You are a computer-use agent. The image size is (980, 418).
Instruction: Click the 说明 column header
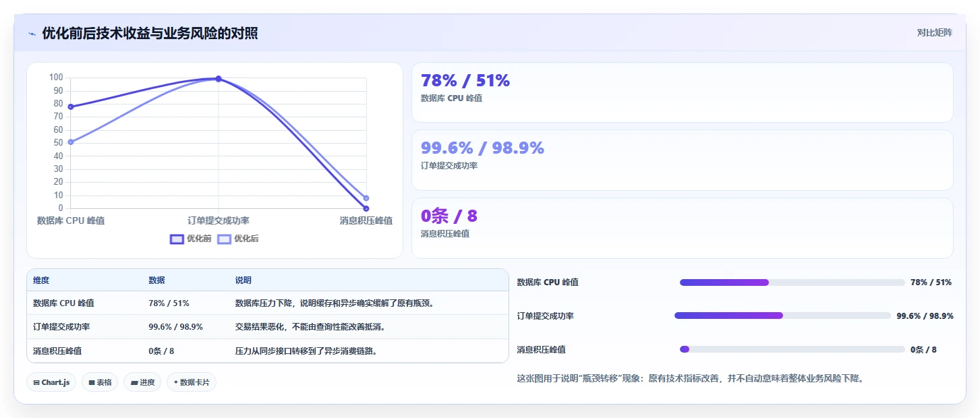(x=243, y=280)
